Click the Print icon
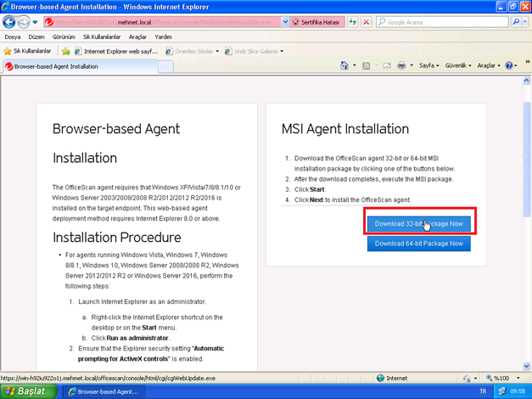532x399 pixels. point(401,65)
